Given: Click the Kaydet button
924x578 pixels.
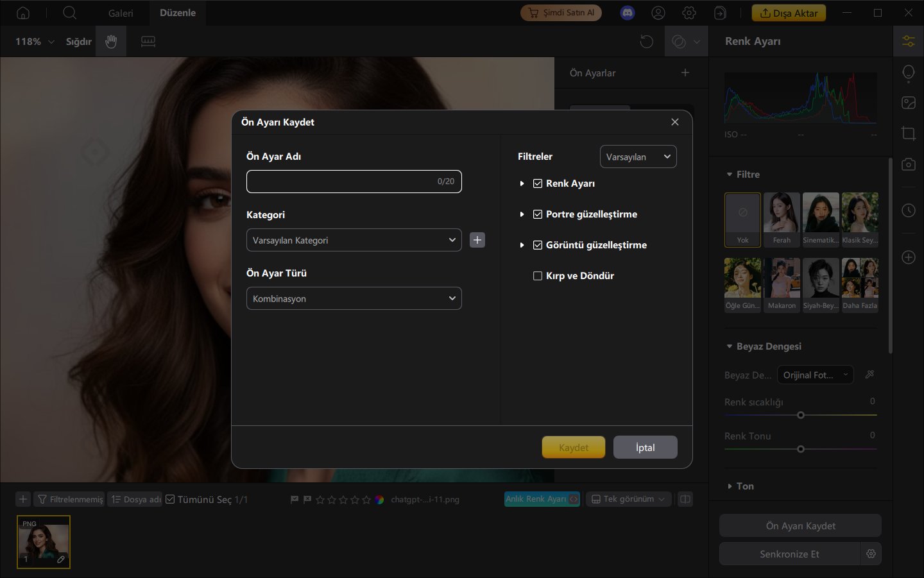Looking at the screenshot, I should [x=573, y=448].
